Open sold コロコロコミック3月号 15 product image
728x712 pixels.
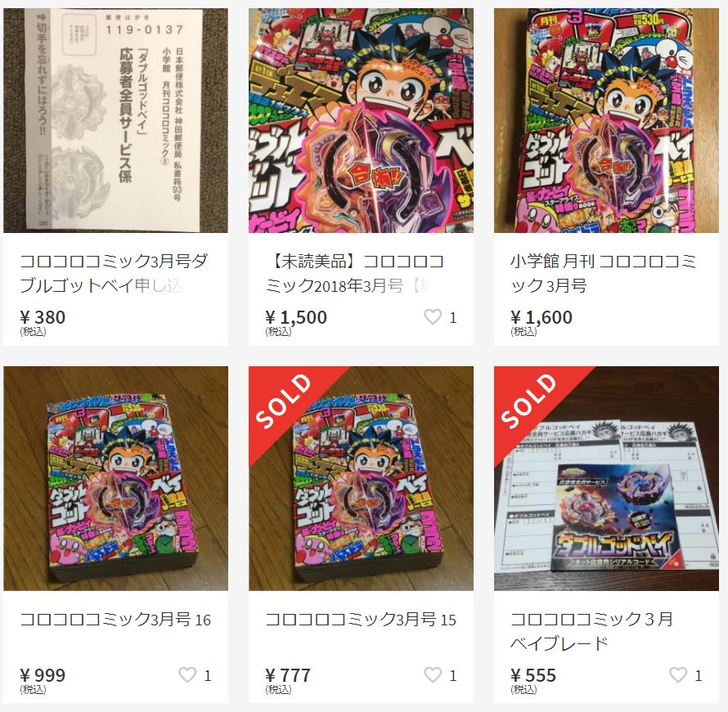point(361,478)
